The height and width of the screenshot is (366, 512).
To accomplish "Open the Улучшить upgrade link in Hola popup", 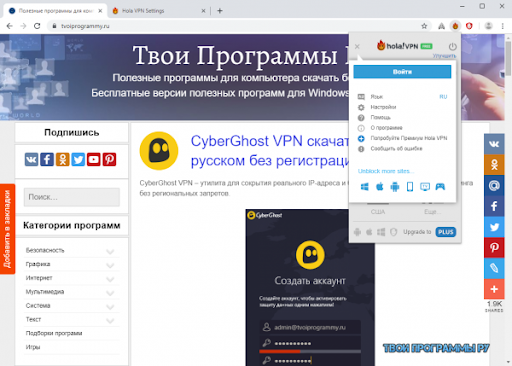I will point(444,56).
